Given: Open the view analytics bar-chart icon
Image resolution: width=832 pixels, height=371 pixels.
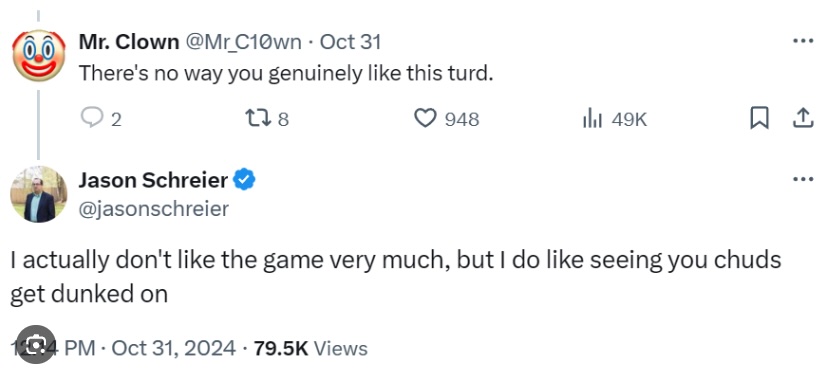Looking at the screenshot, I should pos(592,119).
